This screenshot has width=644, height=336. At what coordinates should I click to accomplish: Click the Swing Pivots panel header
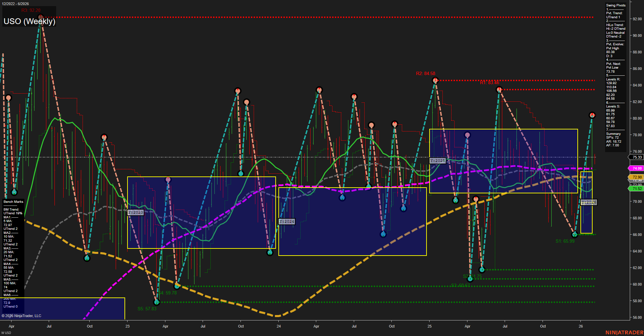tap(616, 5)
